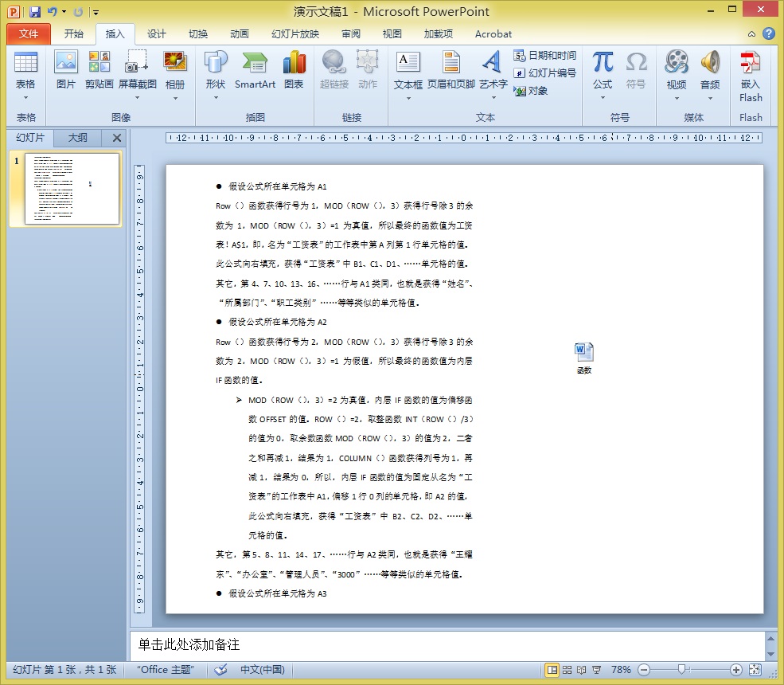Open Header and Footer dialog

(x=451, y=73)
